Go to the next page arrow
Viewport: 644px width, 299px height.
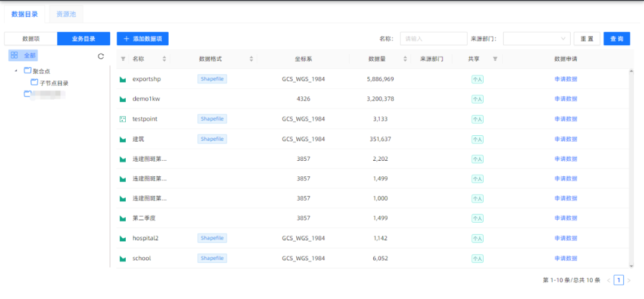pyautogui.click(x=629, y=281)
